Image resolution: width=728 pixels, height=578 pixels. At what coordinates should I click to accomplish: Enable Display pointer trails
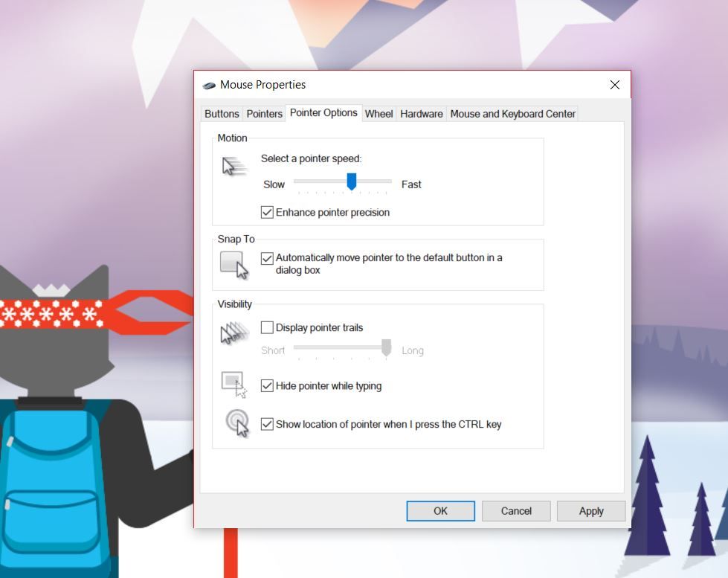265,327
